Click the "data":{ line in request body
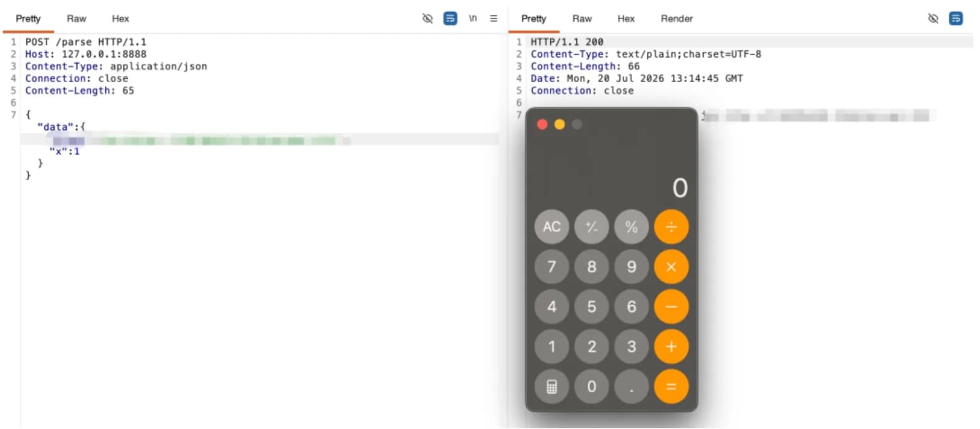 (61, 127)
